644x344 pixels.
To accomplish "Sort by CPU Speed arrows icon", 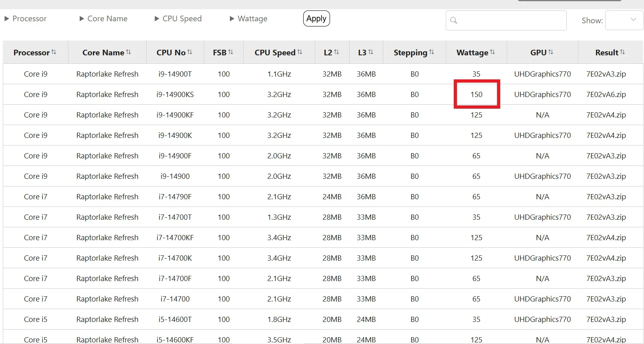I will [x=300, y=52].
